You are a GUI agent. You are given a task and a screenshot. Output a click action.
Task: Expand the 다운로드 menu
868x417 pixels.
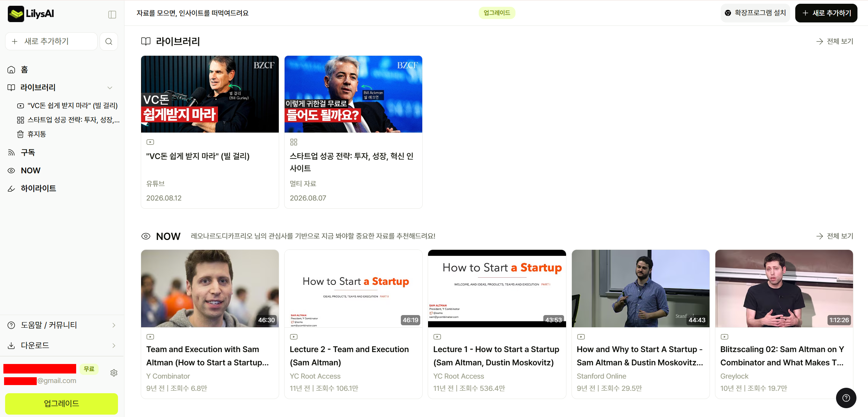62,346
